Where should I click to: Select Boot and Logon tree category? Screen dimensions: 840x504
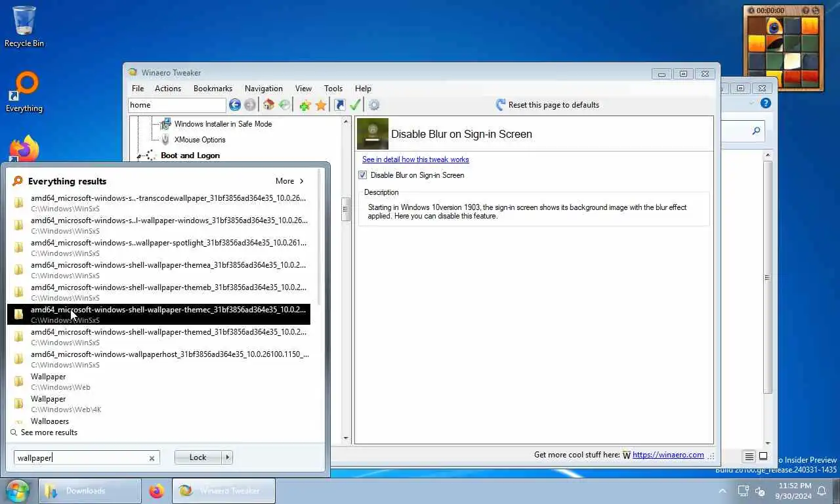tap(190, 156)
